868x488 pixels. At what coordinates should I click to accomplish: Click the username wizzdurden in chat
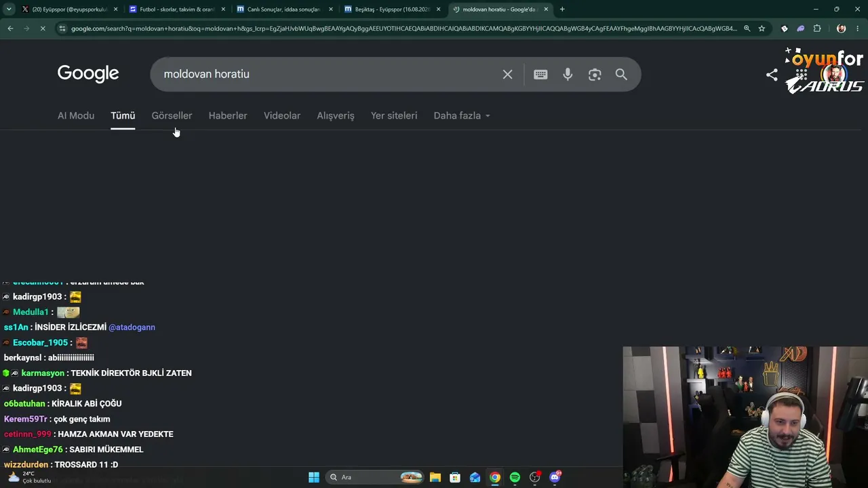[x=26, y=464]
